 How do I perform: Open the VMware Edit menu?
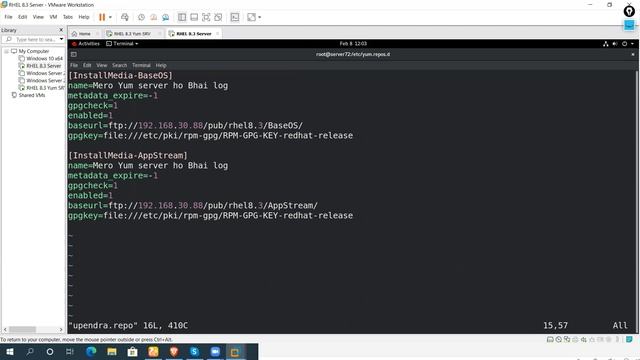(22, 17)
